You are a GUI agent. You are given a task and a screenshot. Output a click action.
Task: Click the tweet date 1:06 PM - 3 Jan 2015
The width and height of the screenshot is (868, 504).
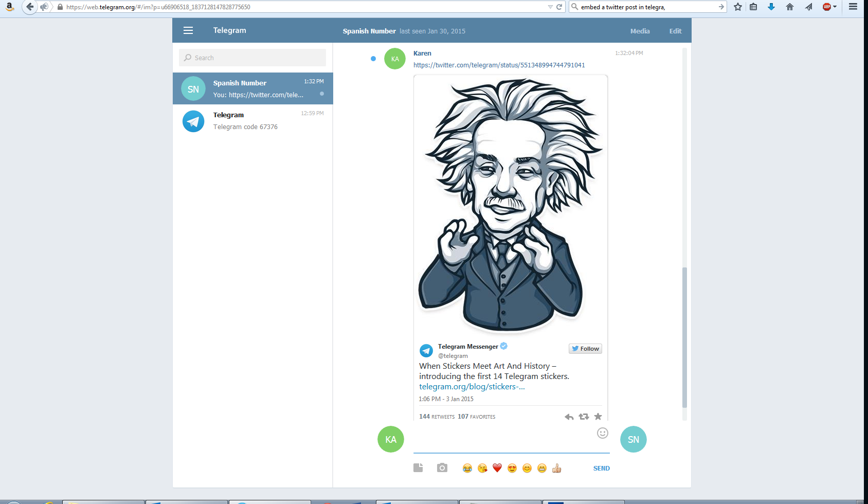click(x=446, y=399)
